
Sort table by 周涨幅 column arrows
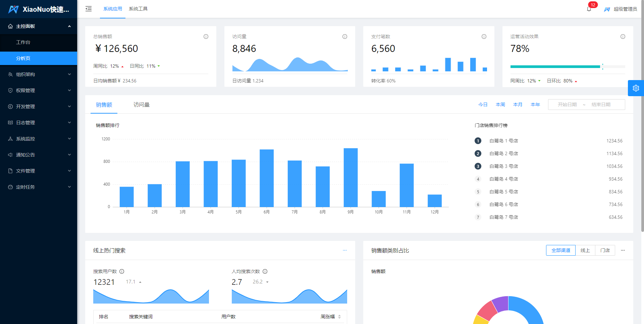(x=339, y=317)
